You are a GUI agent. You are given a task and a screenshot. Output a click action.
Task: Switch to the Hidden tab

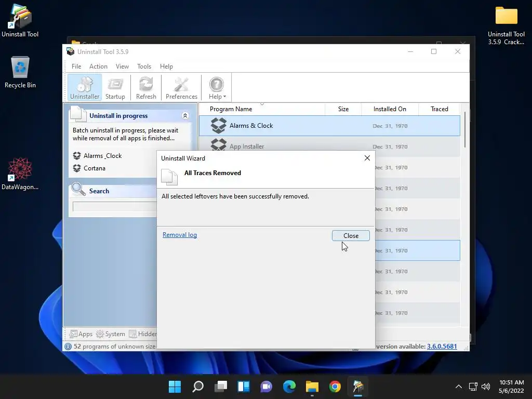(x=143, y=334)
